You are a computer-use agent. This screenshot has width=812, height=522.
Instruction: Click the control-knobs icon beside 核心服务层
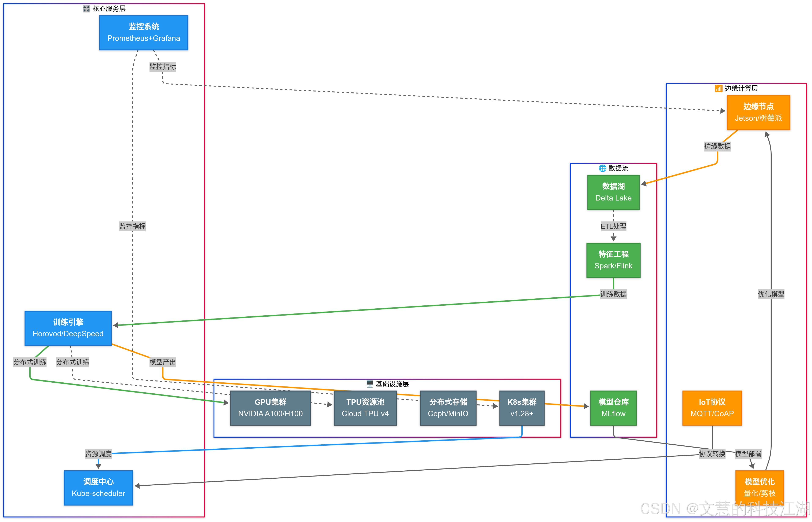(x=86, y=9)
